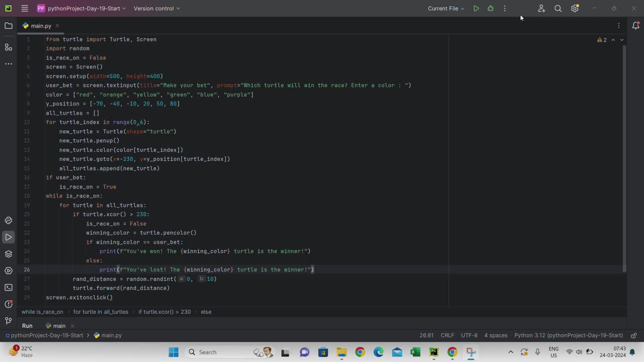
Task: Select the main run tab in Run panel
Action: pyautogui.click(x=59, y=326)
